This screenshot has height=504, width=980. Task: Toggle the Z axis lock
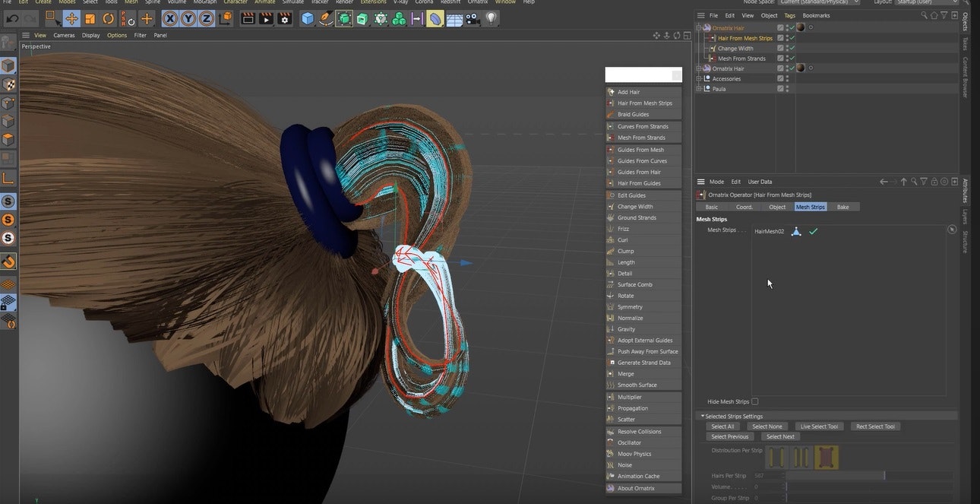click(206, 18)
